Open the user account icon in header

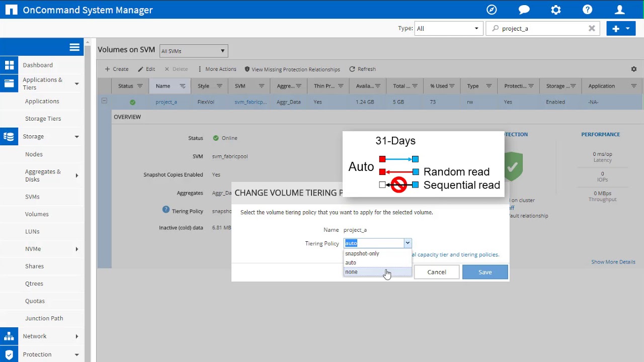[620, 10]
